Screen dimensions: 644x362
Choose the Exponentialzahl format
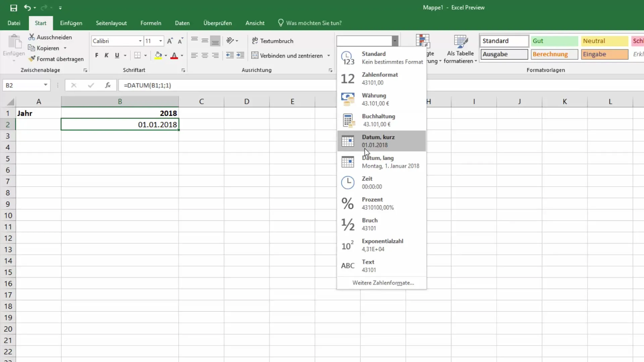(382, 245)
